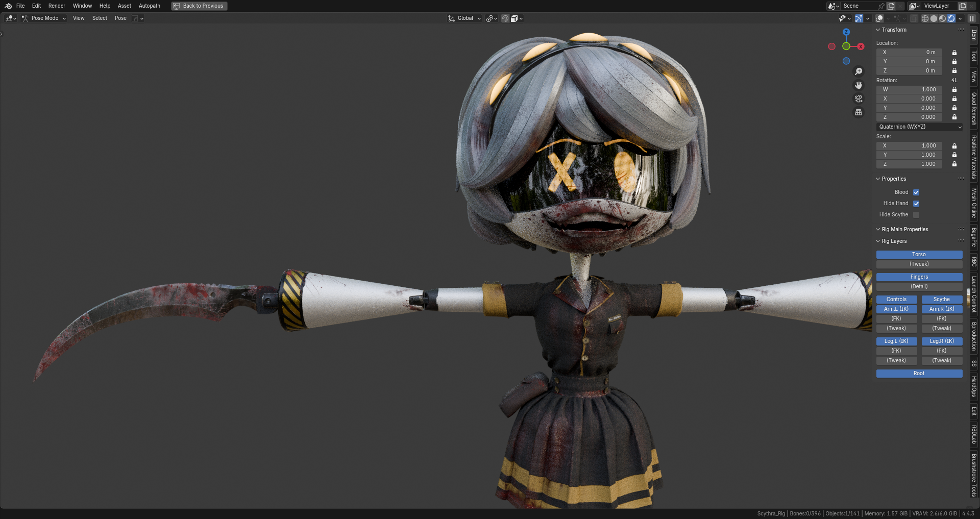This screenshot has width=980, height=519.
Task: Click the Scale Y value slider field
Action: click(x=909, y=155)
